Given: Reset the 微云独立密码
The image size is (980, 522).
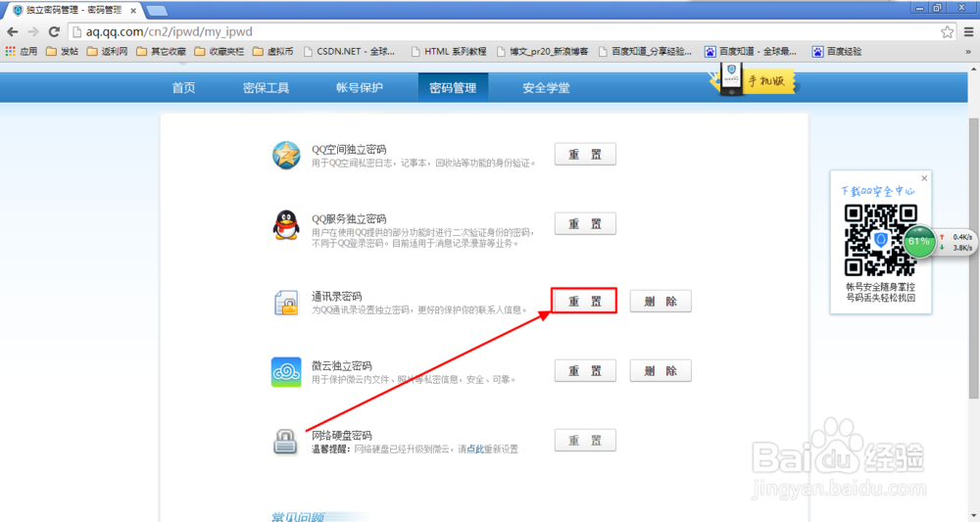Looking at the screenshot, I should pos(585,371).
